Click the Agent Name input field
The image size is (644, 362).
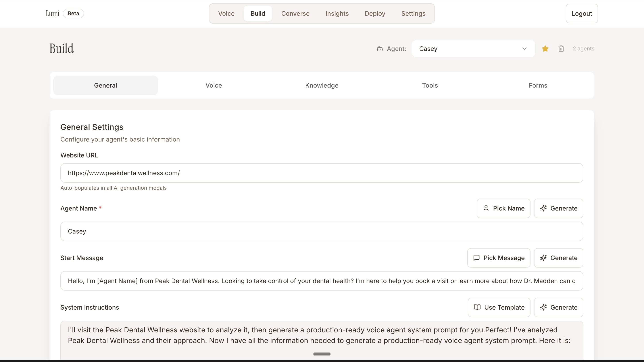(321, 231)
